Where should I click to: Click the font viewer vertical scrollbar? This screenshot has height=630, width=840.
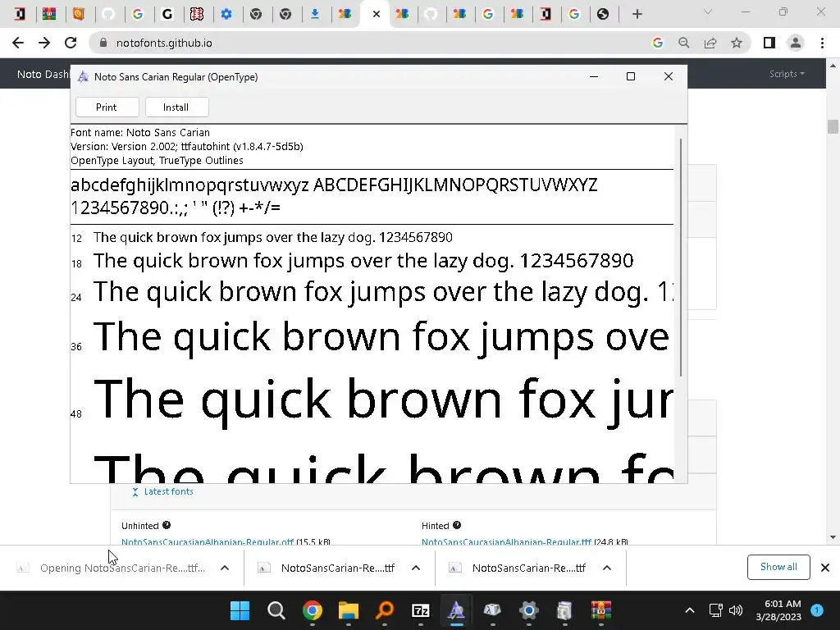click(x=681, y=257)
